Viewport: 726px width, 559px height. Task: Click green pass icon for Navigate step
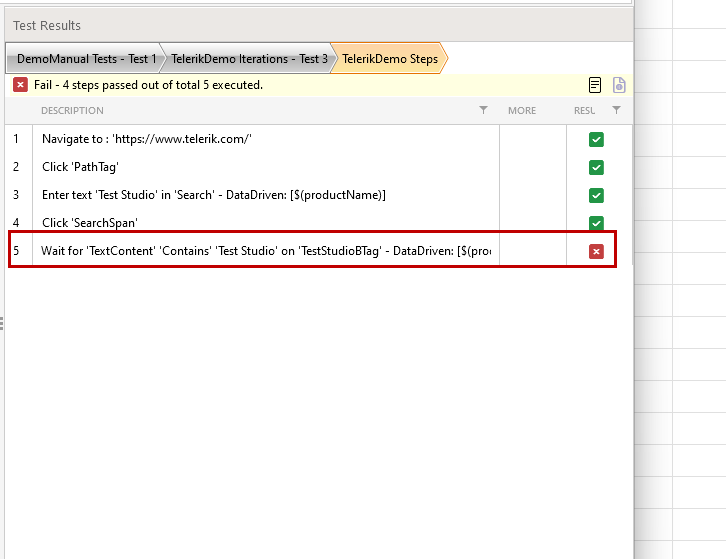click(x=596, y=139)
